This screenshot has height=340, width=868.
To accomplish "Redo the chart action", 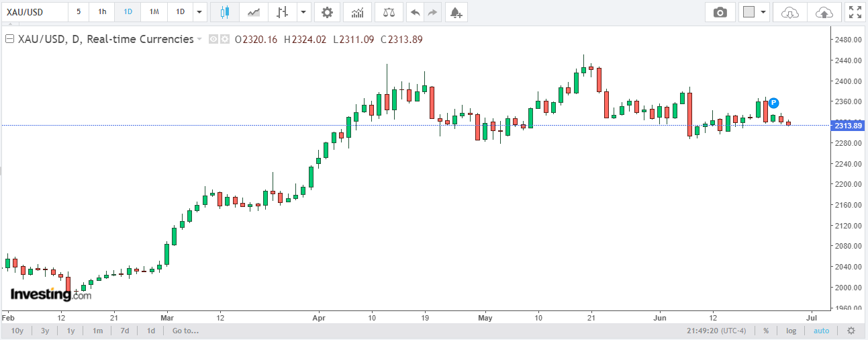I will 433,12.
